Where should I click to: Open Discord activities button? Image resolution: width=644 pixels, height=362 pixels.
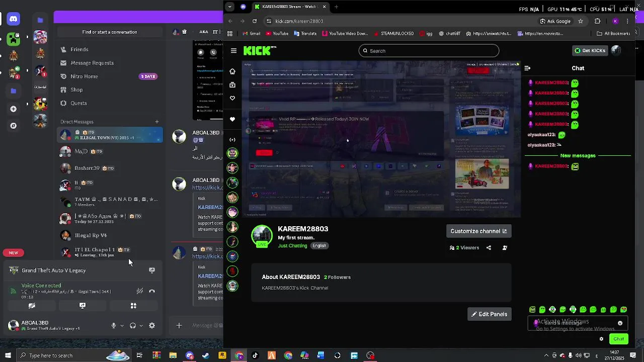tap(133, 305)
